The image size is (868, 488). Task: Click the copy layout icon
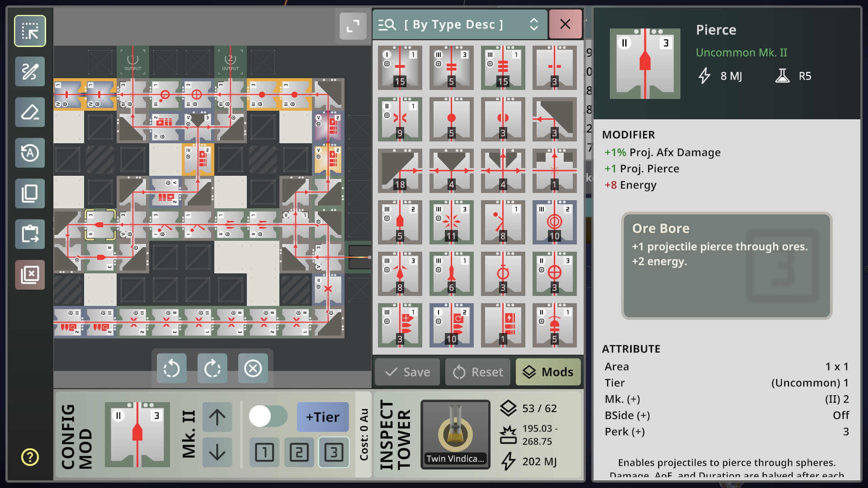pos(30,193)
